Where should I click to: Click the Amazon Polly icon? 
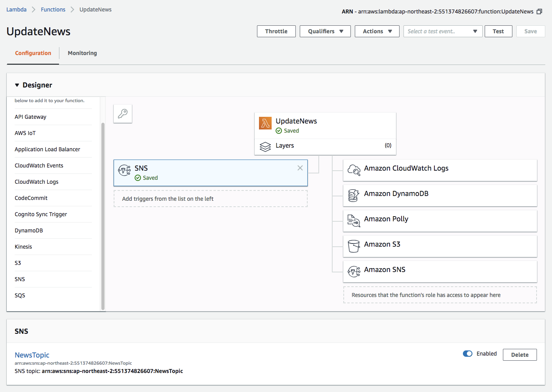coord(354,221)
